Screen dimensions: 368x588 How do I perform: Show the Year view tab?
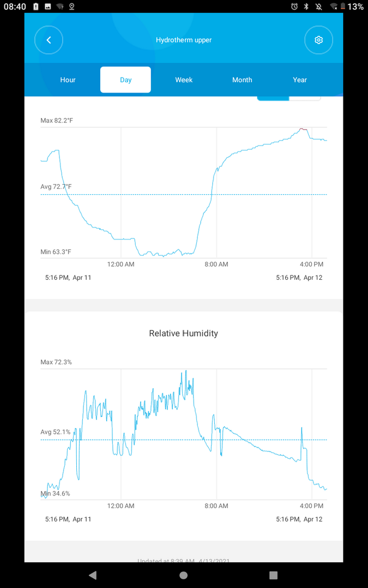300,80
